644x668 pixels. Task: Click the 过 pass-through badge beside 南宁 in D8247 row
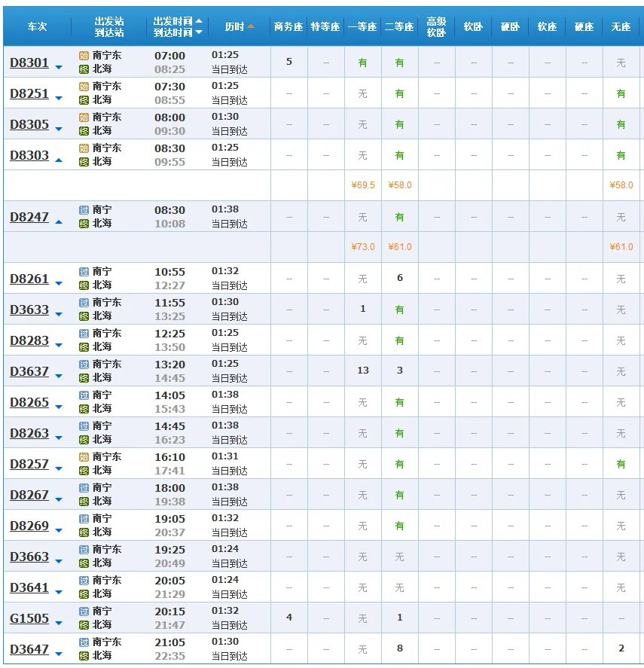(83, 209)
